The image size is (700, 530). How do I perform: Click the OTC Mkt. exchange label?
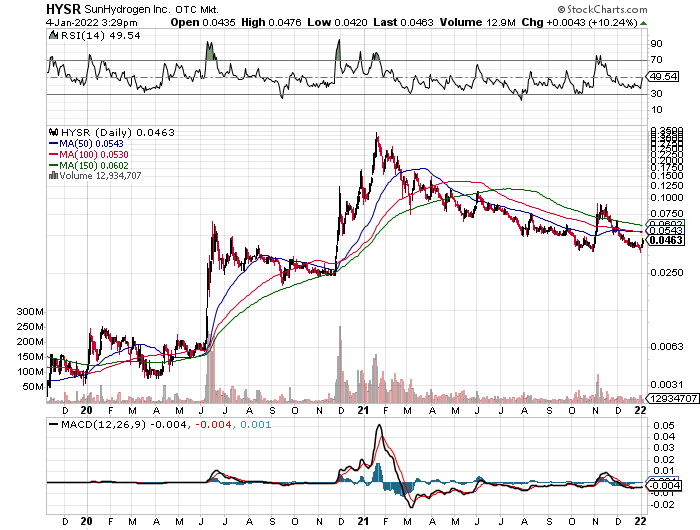coord(196,9)
